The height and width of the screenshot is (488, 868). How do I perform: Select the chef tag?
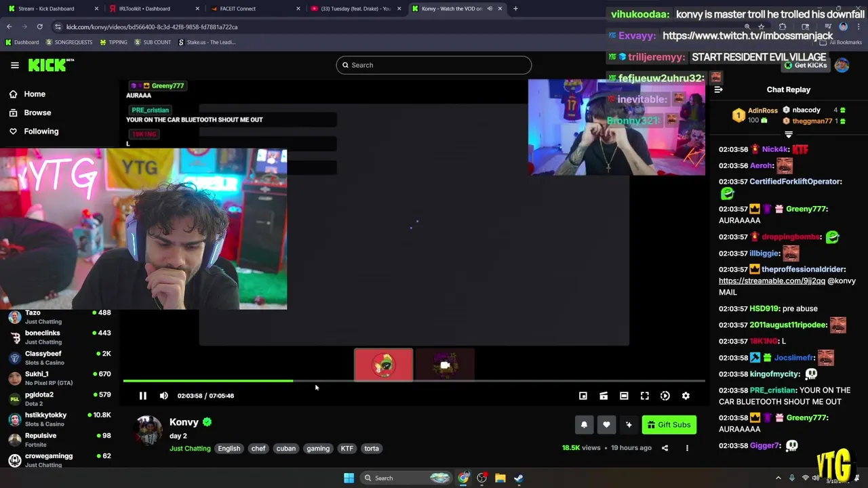point(258,449)
